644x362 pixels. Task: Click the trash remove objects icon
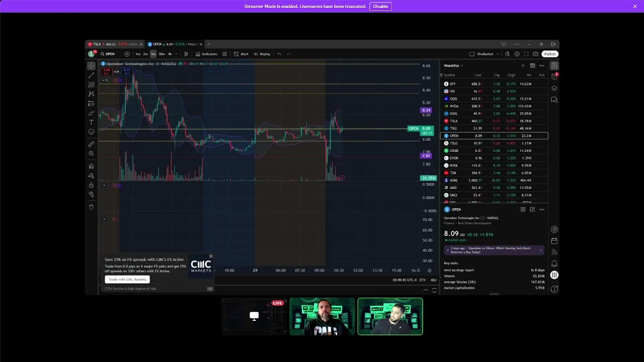pos(91,207)
